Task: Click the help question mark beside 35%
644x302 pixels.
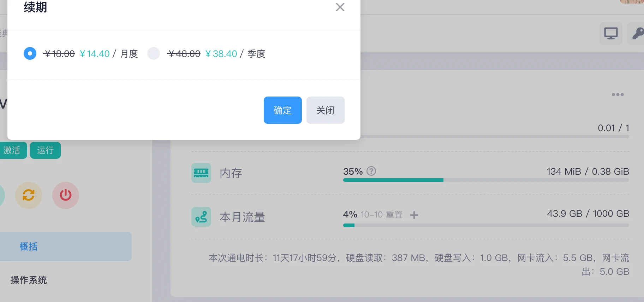Action: [x=371, y=171]
